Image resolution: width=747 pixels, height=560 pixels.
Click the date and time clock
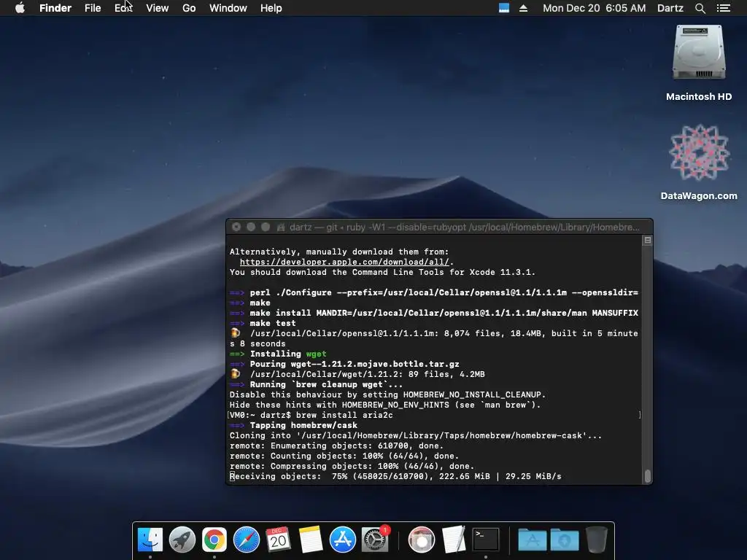[594, 8]
